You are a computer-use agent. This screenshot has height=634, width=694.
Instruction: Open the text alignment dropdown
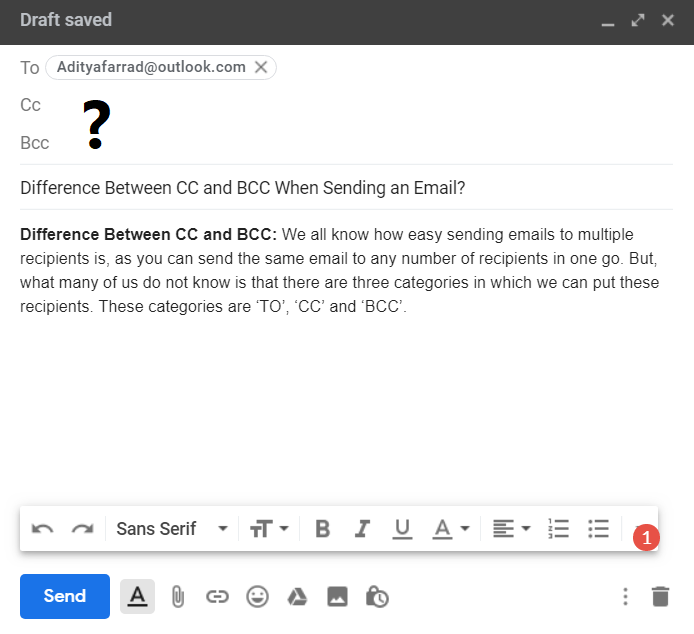[512, 528]
